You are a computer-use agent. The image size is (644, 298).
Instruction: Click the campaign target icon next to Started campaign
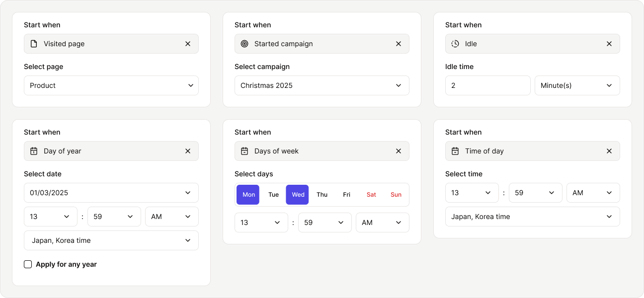pos(244,44)
